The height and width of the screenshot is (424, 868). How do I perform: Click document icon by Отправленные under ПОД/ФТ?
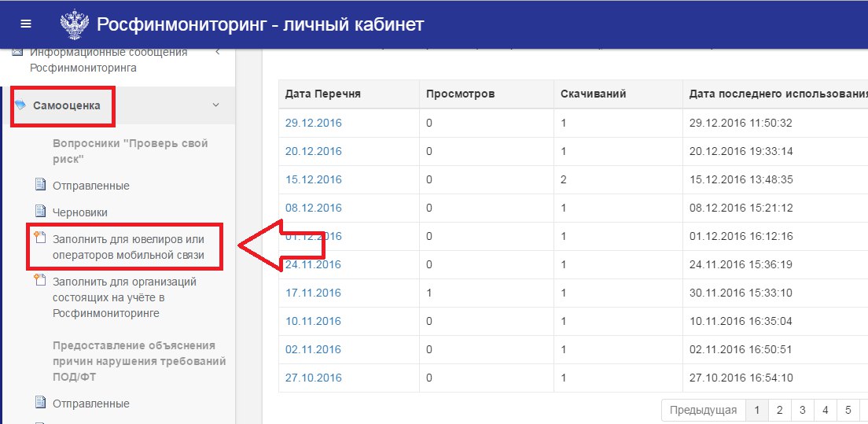[40, 402]
